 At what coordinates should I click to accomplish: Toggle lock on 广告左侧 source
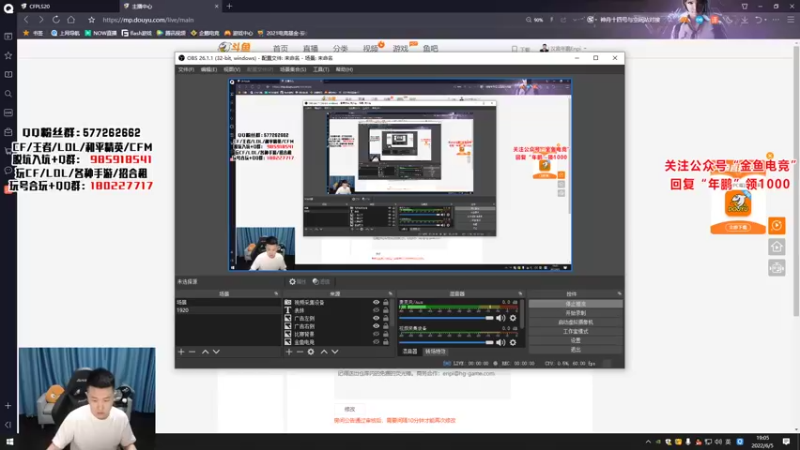pyautogui.click(x=386, y=318)
